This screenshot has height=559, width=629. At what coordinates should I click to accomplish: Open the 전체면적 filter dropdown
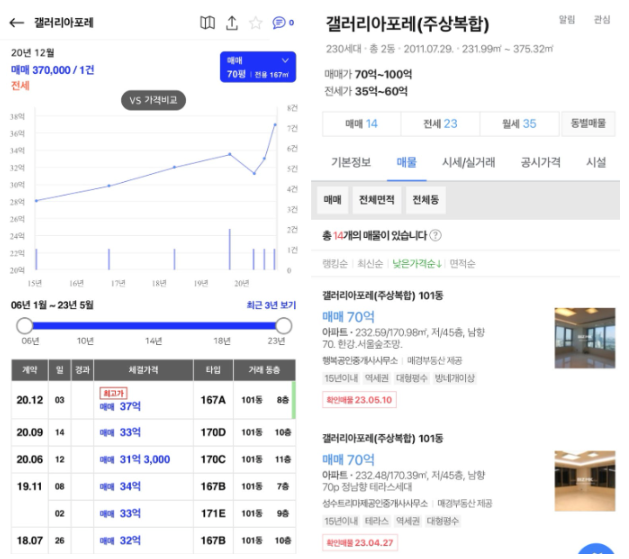pyautogui.click(x=376, y=200)
